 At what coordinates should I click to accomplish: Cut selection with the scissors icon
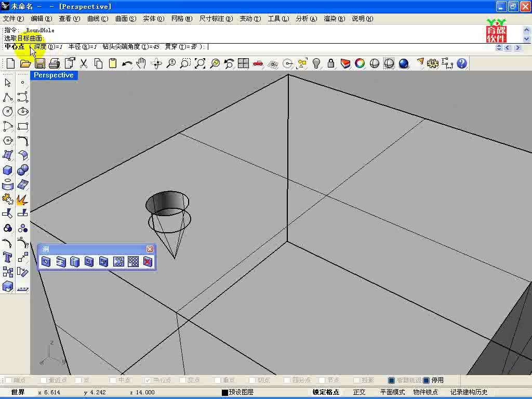[84, 63]
